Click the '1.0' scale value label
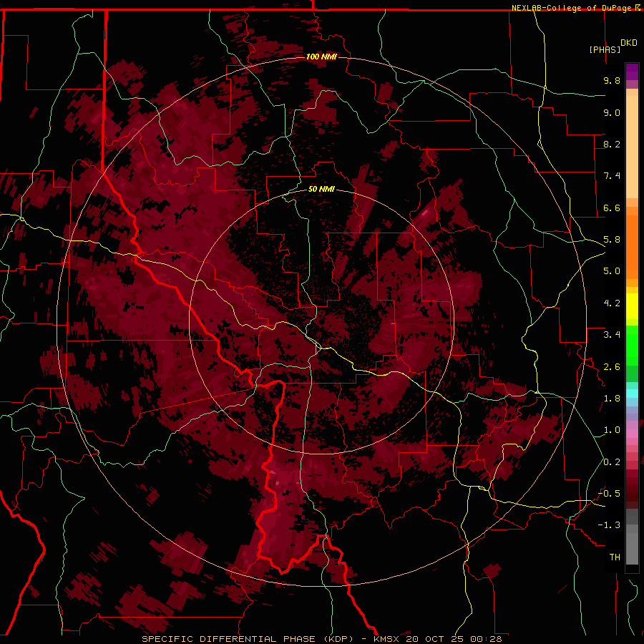Viewport: 644px width, 644px height. pos(612,430)
